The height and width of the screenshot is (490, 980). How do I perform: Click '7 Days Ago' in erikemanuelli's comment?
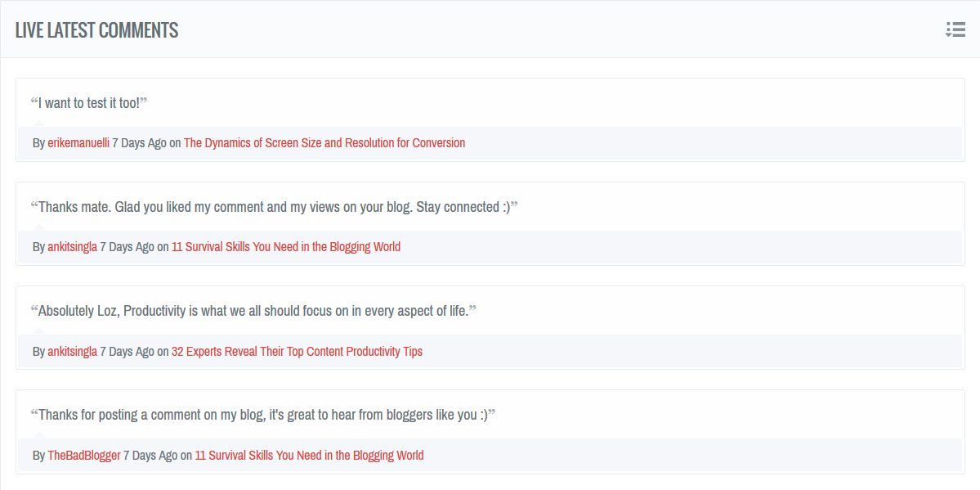tap(139, 143)
